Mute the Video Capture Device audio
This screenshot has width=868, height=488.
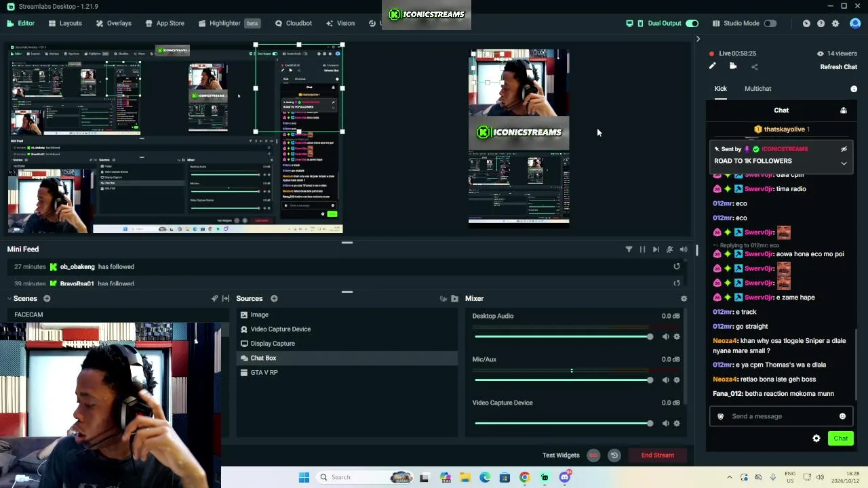click(665, 424)
